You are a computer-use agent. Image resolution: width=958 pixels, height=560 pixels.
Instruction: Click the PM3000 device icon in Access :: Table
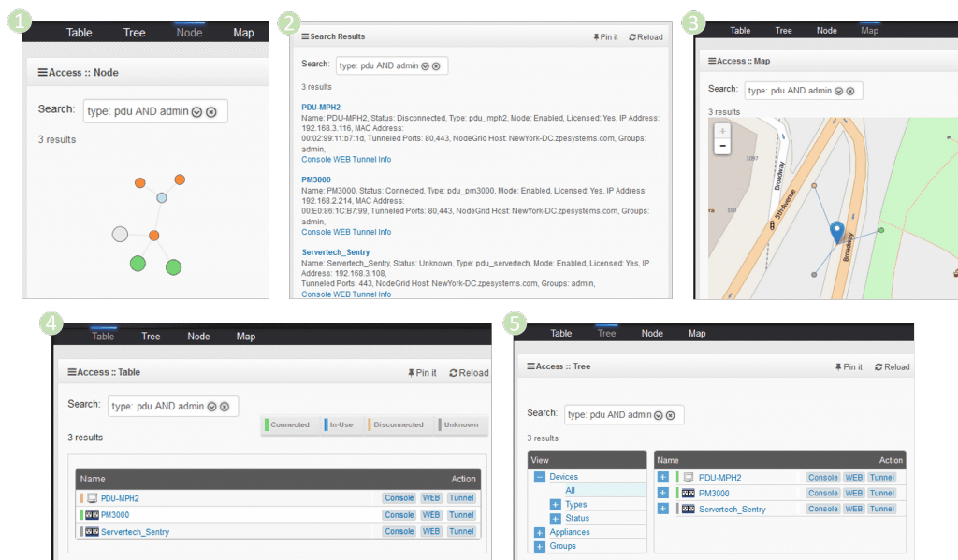(93, 515)
